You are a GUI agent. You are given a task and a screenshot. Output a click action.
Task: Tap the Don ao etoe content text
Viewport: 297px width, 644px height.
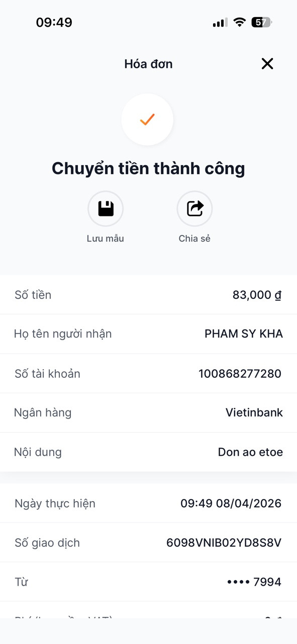pyautogui.click(x=250, y=452)
